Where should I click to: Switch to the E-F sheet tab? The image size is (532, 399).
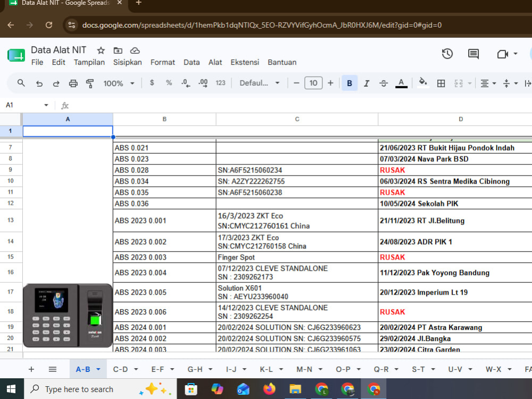[158, 369]
